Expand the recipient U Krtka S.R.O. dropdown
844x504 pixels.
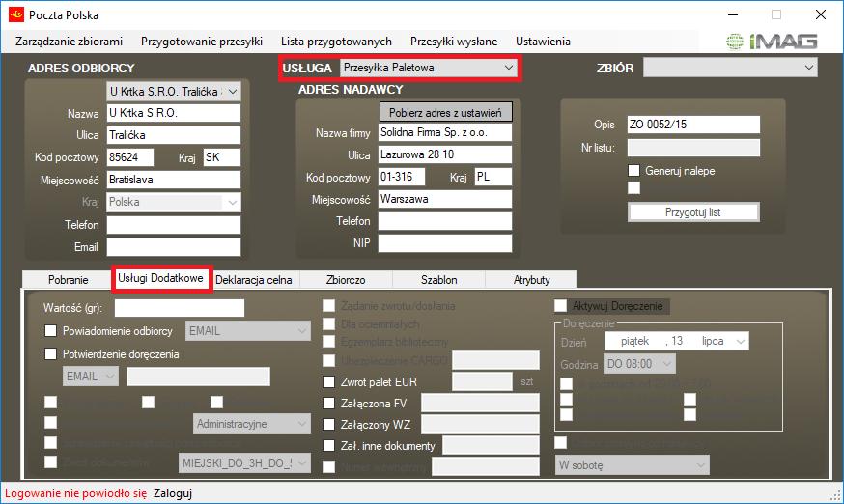233,92
